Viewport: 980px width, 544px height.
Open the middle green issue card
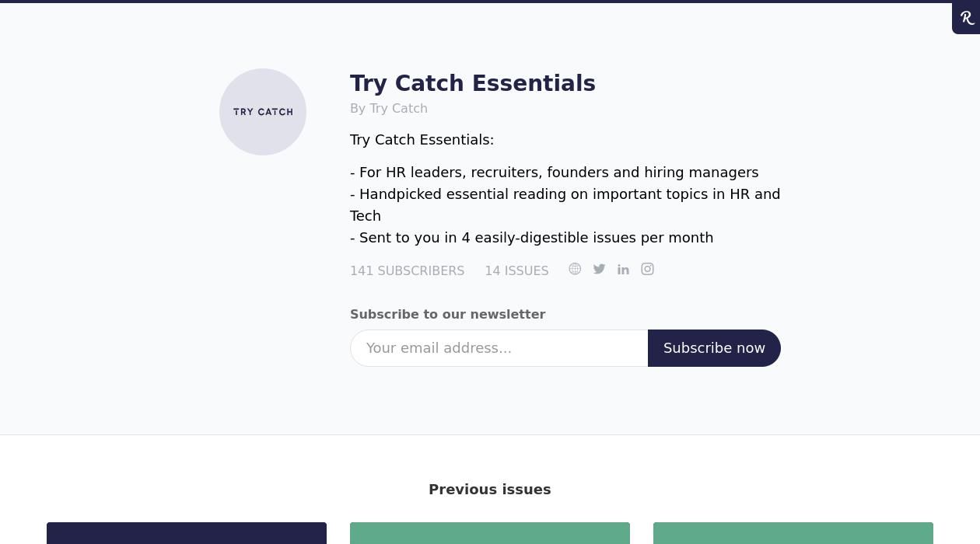490,533
